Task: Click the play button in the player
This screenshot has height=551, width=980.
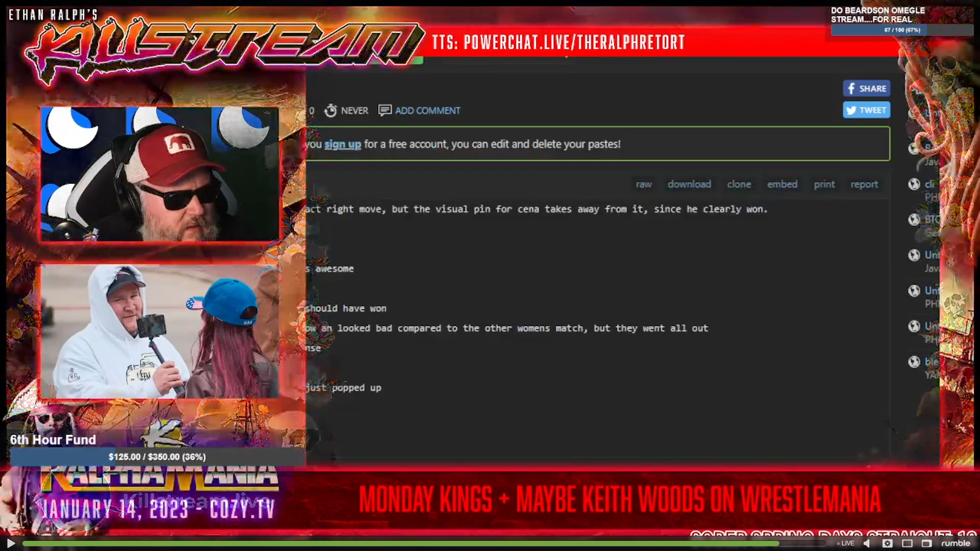Action: click(x=11, y=543)
